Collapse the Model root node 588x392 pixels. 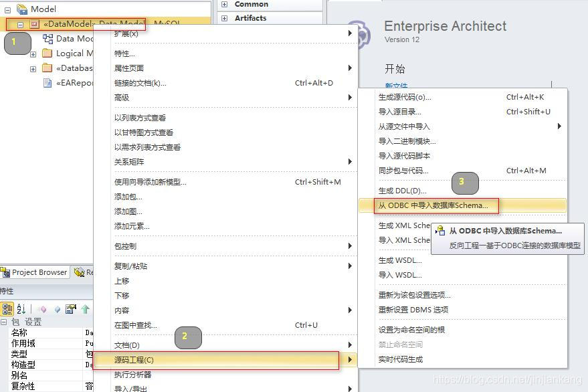[7, 10]
